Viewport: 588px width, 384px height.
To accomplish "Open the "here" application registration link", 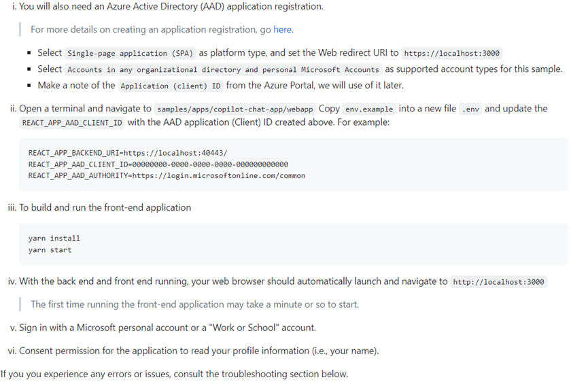I will (283, 30).
